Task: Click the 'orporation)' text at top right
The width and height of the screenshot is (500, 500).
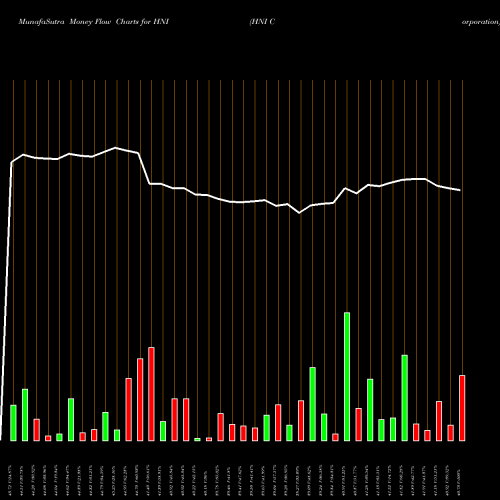Action: 481,22
